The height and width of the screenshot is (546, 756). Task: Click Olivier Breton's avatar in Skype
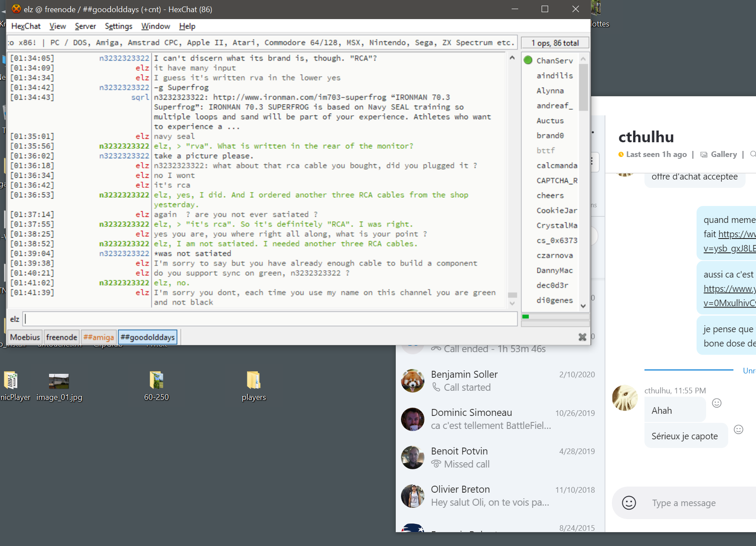(412, 496)
